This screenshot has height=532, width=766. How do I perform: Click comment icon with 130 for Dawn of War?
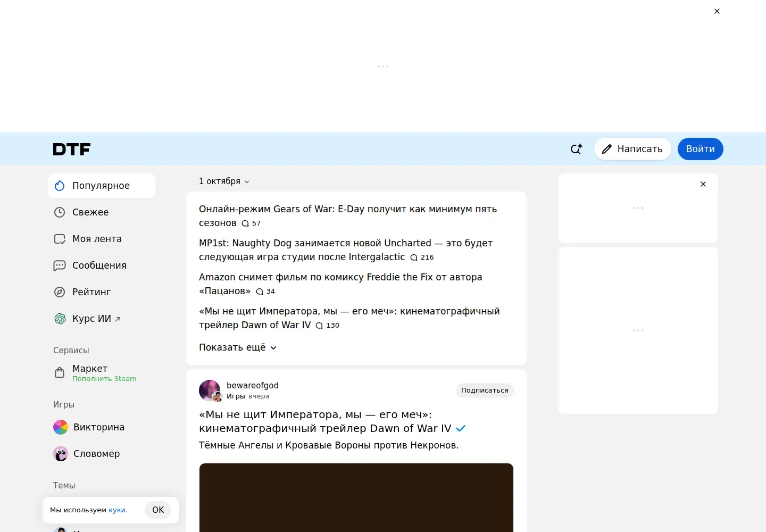[x=319, y=326]
